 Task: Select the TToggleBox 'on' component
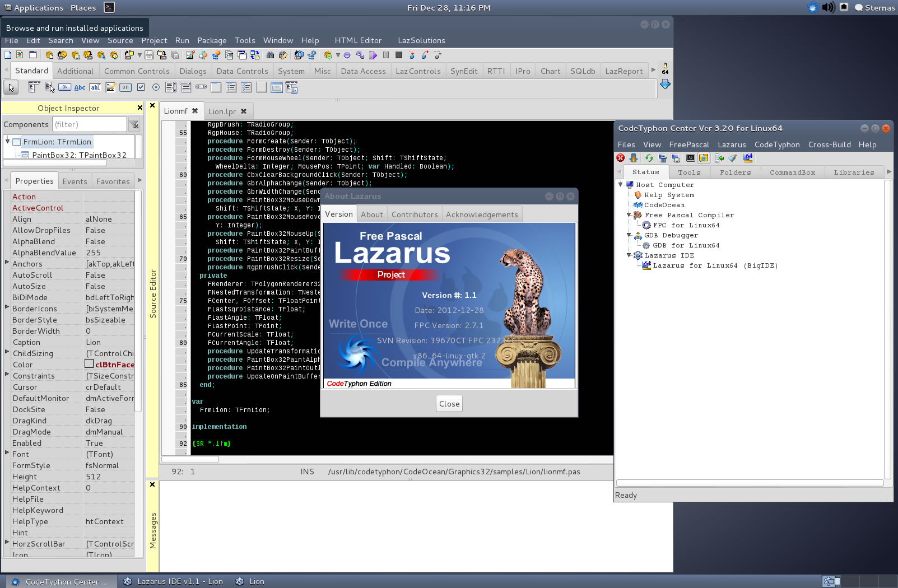125,87
